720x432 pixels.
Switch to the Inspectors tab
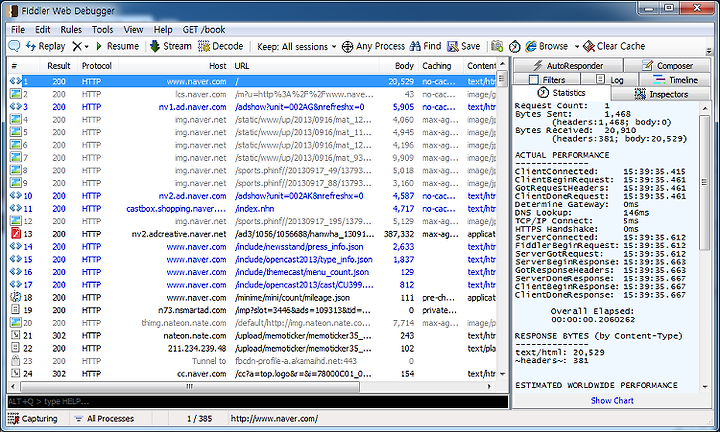tap(661, 94)
